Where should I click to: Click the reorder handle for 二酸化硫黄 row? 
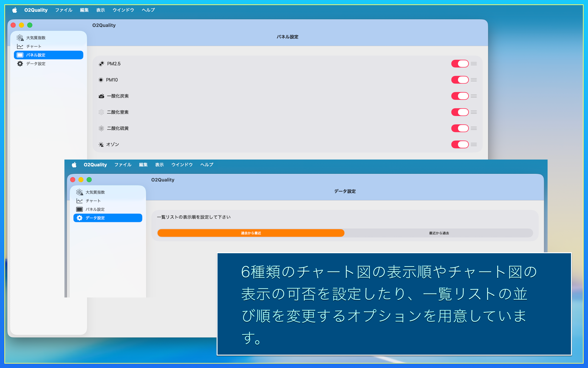474,128
